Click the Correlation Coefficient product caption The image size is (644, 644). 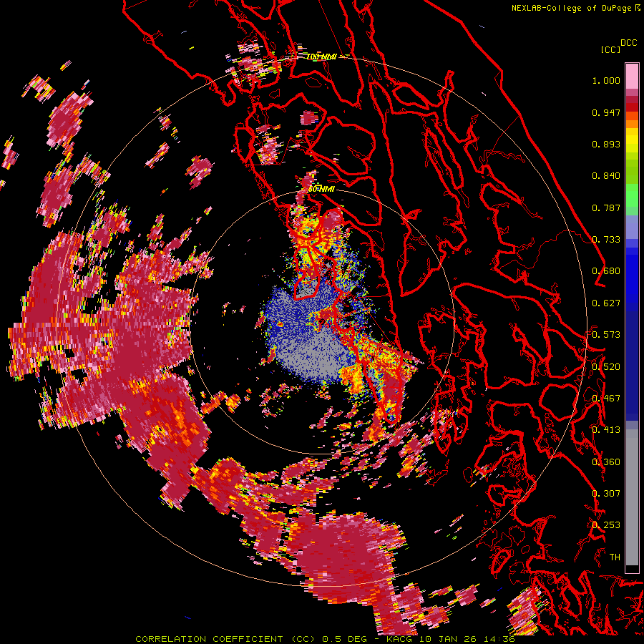[x=325, y=639]
